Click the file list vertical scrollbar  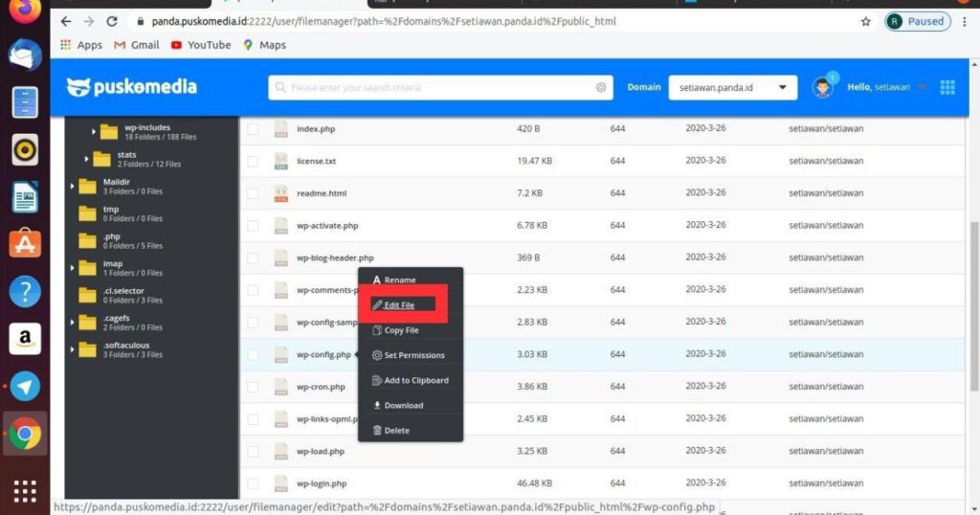coord(973,306)
